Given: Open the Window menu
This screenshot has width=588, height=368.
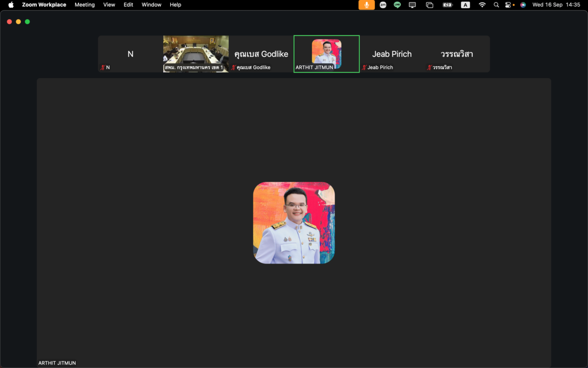Looking at the screenshot, I should point(151,5).
